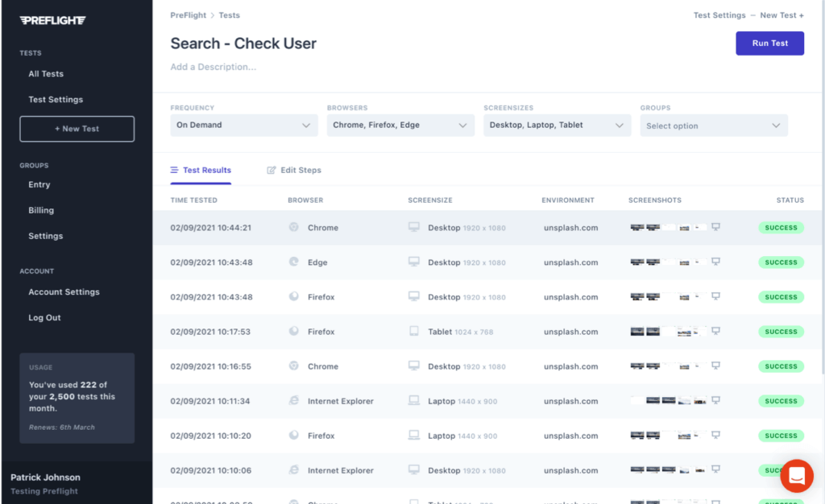Expand the Frequency On Demand dropdown
This screenshot has width=825, height=504.
click(243, 126)
